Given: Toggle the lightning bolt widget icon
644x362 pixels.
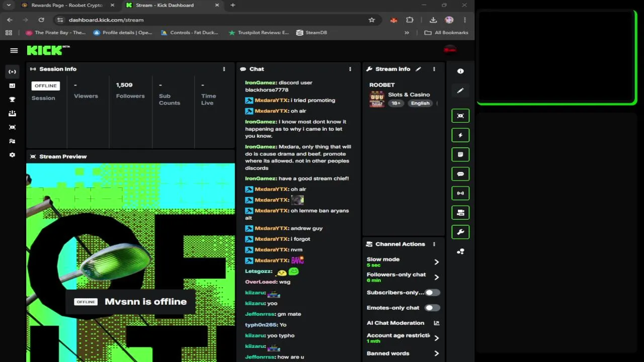Looking at the screenshot, I should point(460,135).
